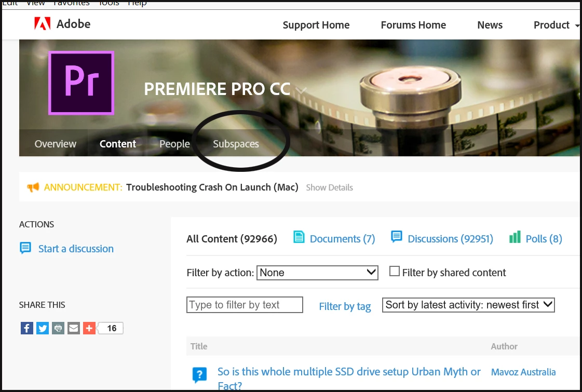The image size is (582, 392).
Task: Click the Premiere Pro Pr logo thumbnail
Action: tap(82, 83)
